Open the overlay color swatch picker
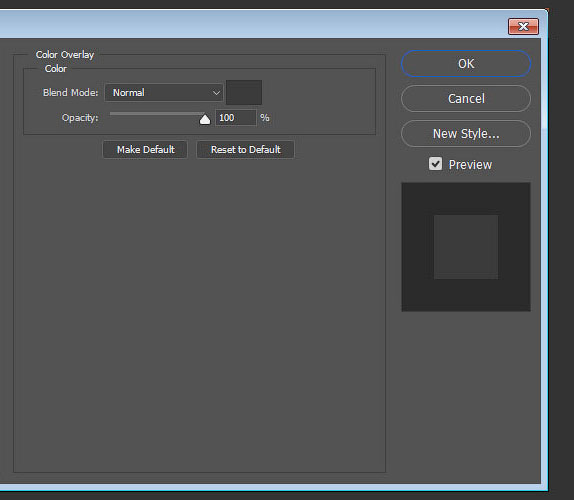The image size is (574, 500). point(244,93)
